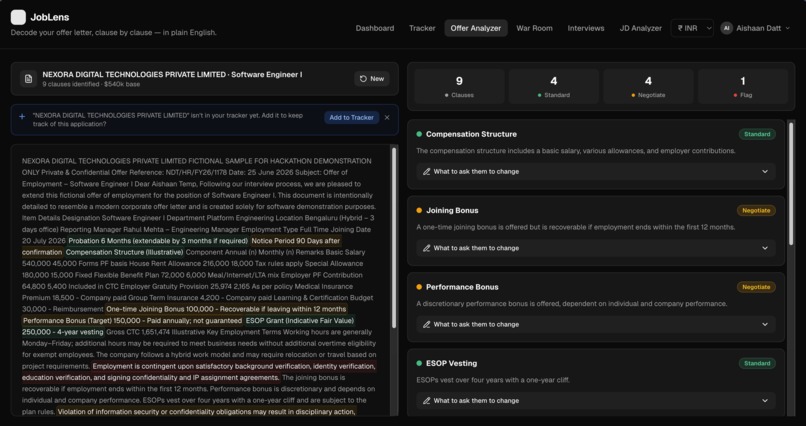Click the Joining Bonus card title
The width and height of the screenshot is (806, 426).
point(452,211)
